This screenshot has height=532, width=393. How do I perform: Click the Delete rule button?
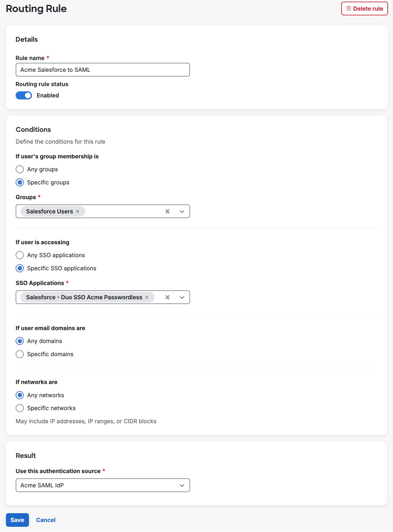[x=364, y=8]
